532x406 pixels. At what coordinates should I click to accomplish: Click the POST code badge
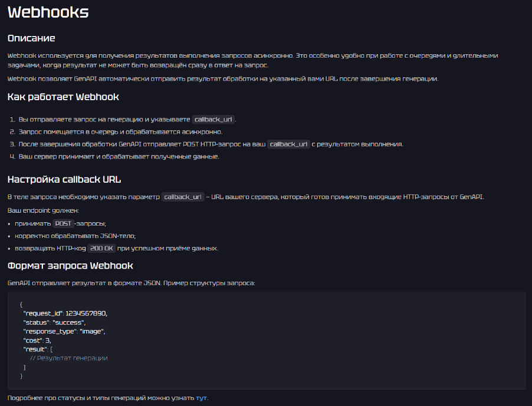pyautogui.click(x=63, y=223)
